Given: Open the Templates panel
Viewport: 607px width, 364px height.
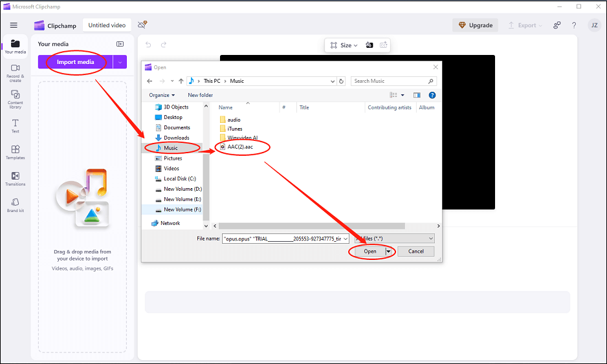Looking at the screenshot, I should pos(15,153).
